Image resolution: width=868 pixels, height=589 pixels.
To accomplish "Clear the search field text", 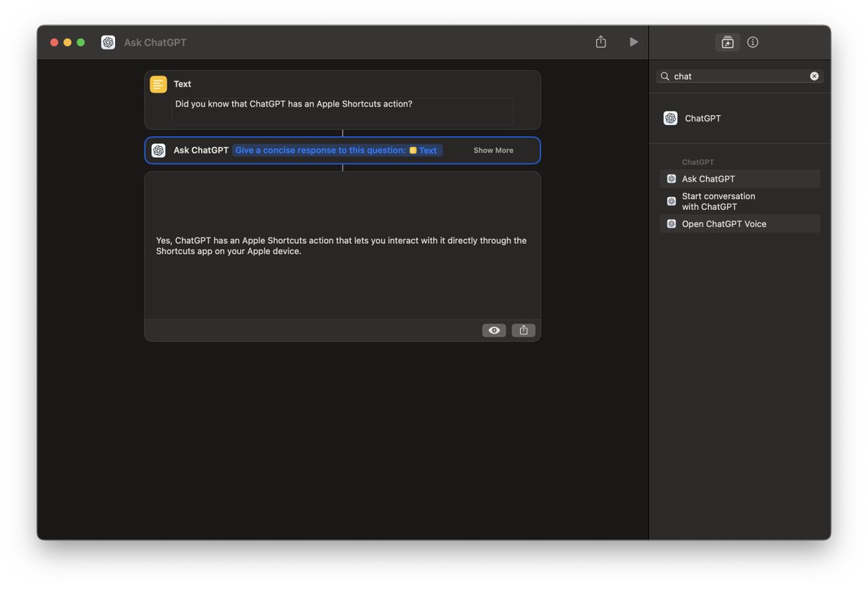I will tap(814, 76).
